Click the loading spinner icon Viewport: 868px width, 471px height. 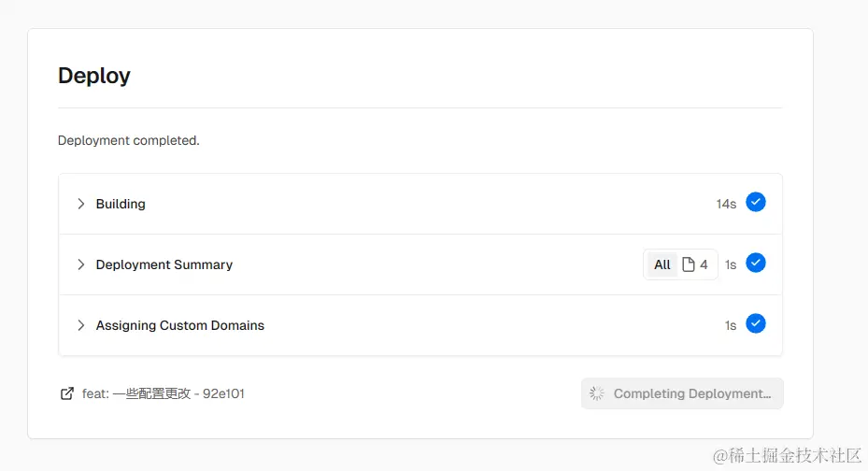click(x=597, y=393)
